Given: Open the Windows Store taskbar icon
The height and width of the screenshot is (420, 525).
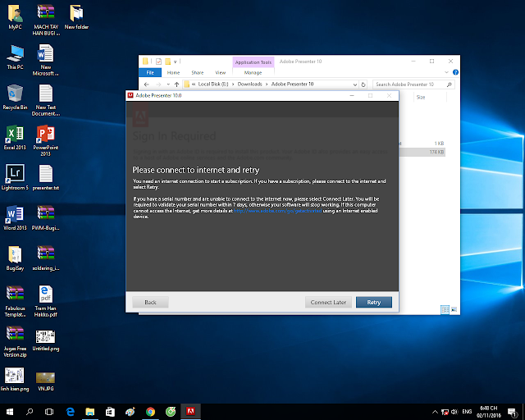Looking at the screenshot, I should (110, 412).
